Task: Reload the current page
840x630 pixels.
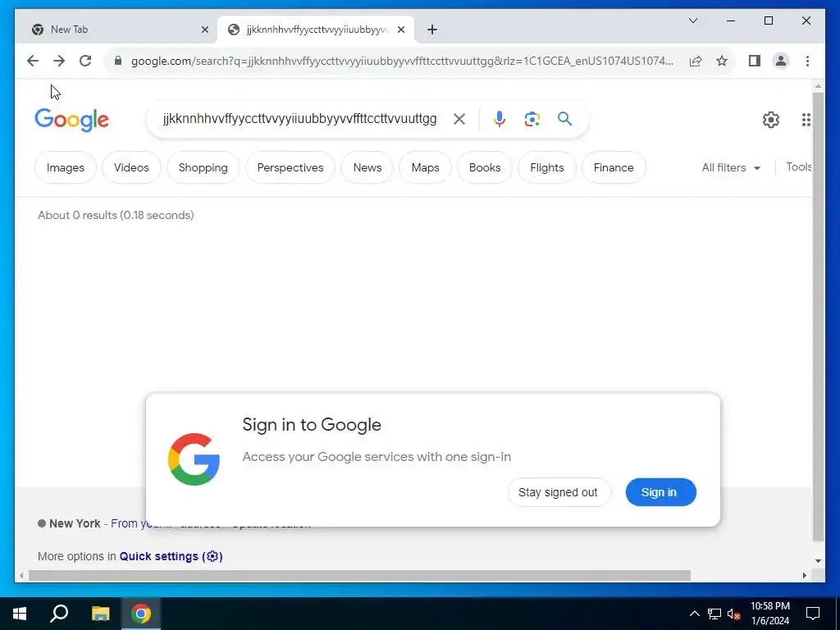Action: point(85,61)
